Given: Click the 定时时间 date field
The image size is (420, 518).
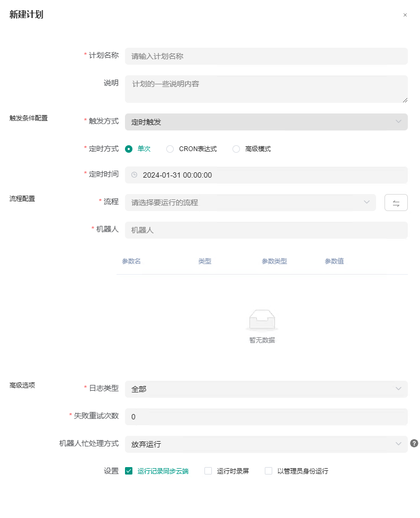Looking at the screenshot, I should click(x=266, y=175).
